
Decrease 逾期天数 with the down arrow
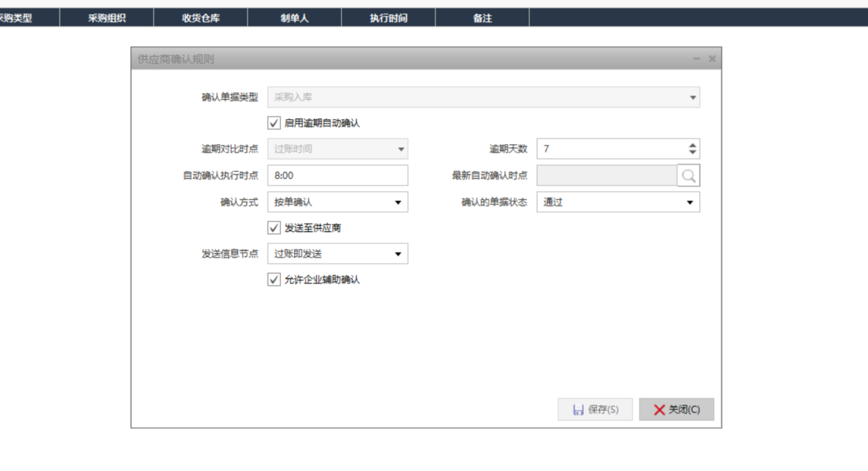pos(692,153)
